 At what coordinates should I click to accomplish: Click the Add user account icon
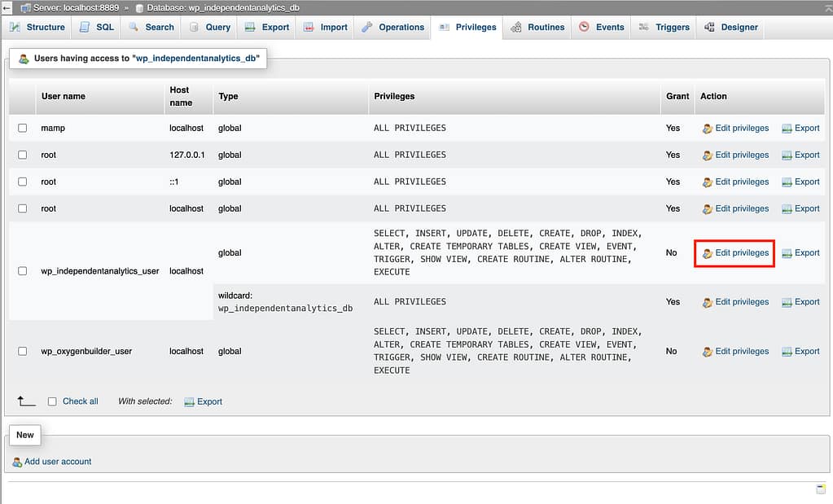(17, 462)
